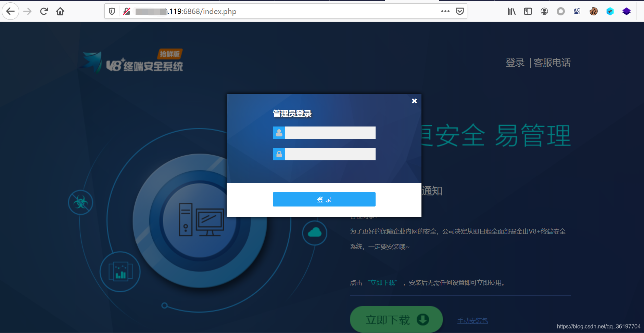This screenshot has height=333, width=644.
Task: Go back to the previous page
Action: coord(11,11)
